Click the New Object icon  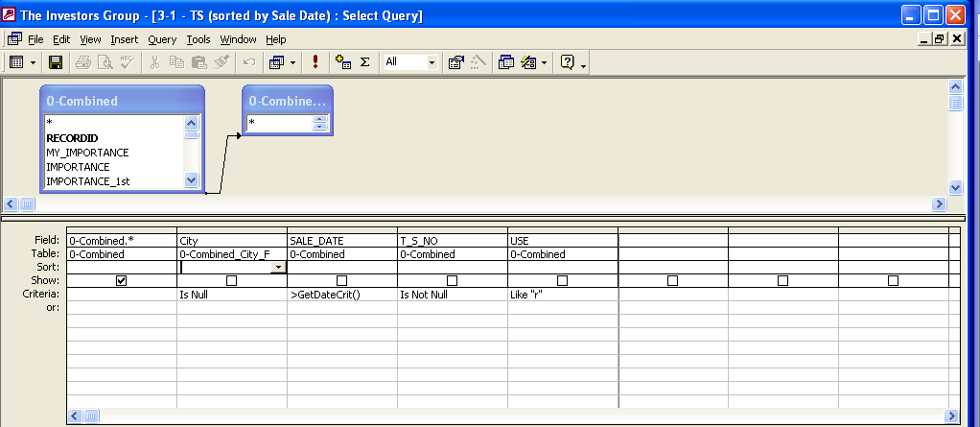coord(528,62)
